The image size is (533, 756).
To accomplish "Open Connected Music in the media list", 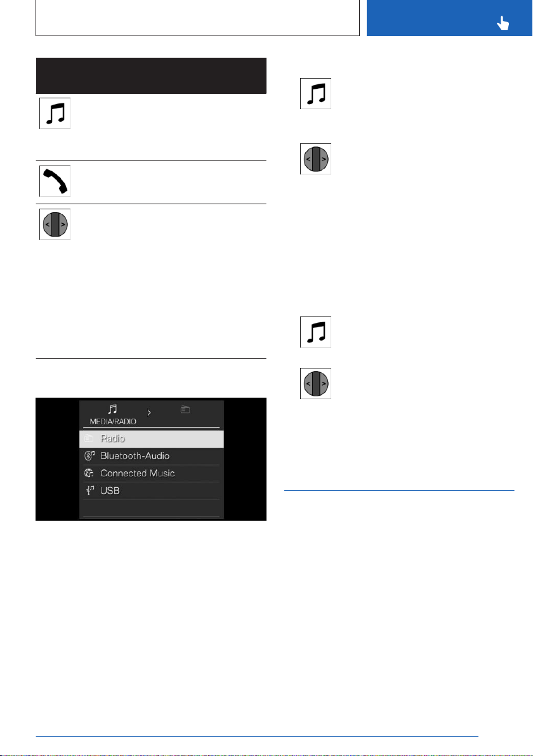I will pos(152,474).
